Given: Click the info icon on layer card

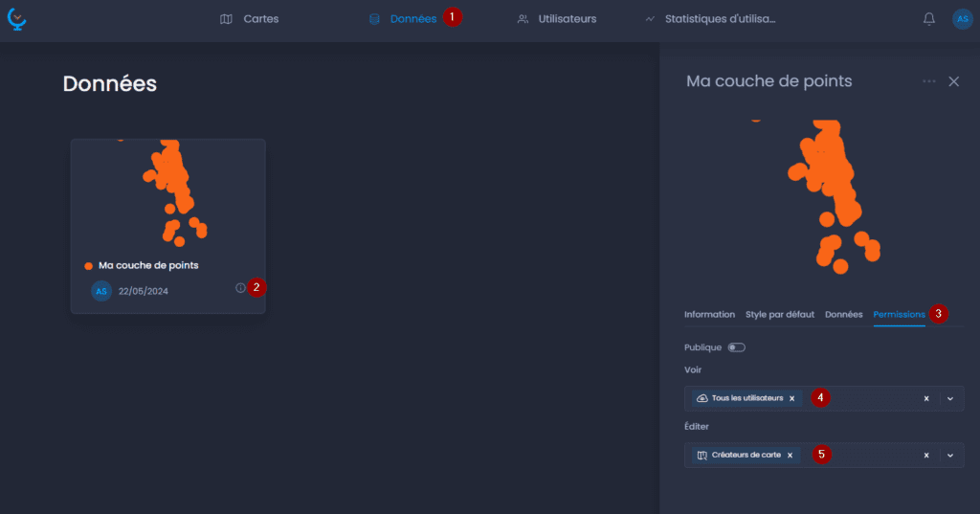Looking at the screenshot, I should click(x=240, y=288).
